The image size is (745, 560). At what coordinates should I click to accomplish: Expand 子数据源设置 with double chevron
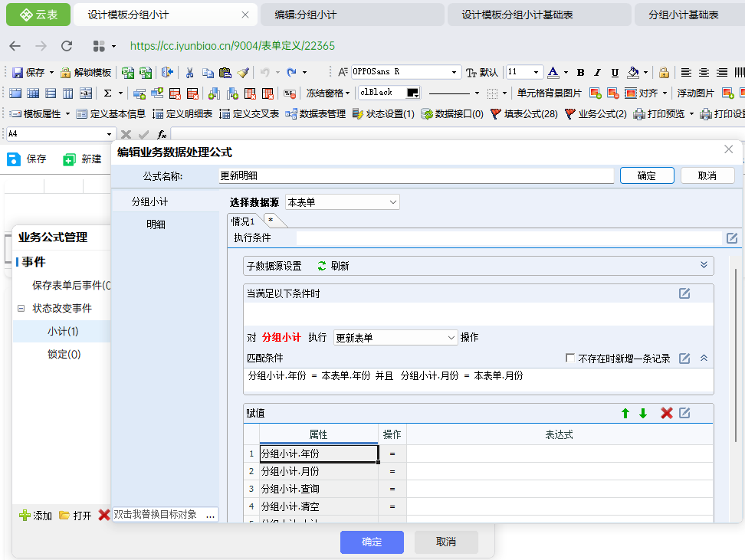pyautogui.click(x=704, y=265)
